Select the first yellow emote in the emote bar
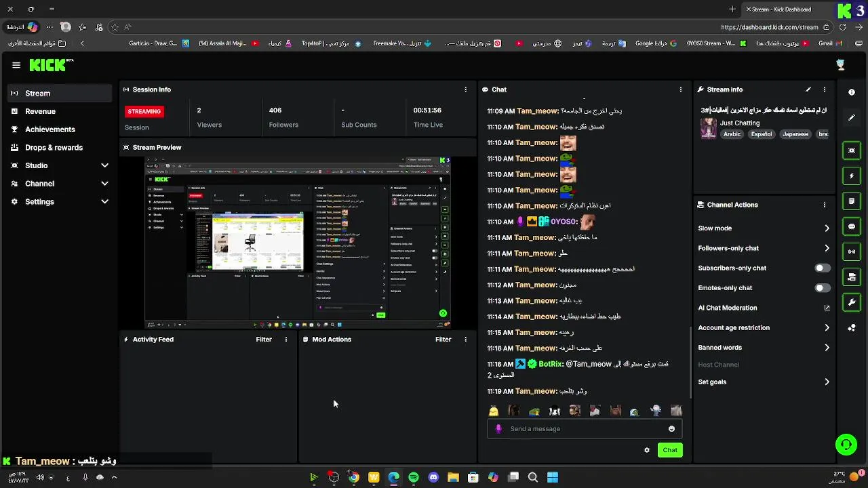This screenshot has width=868, height=488. pos(494,411)
